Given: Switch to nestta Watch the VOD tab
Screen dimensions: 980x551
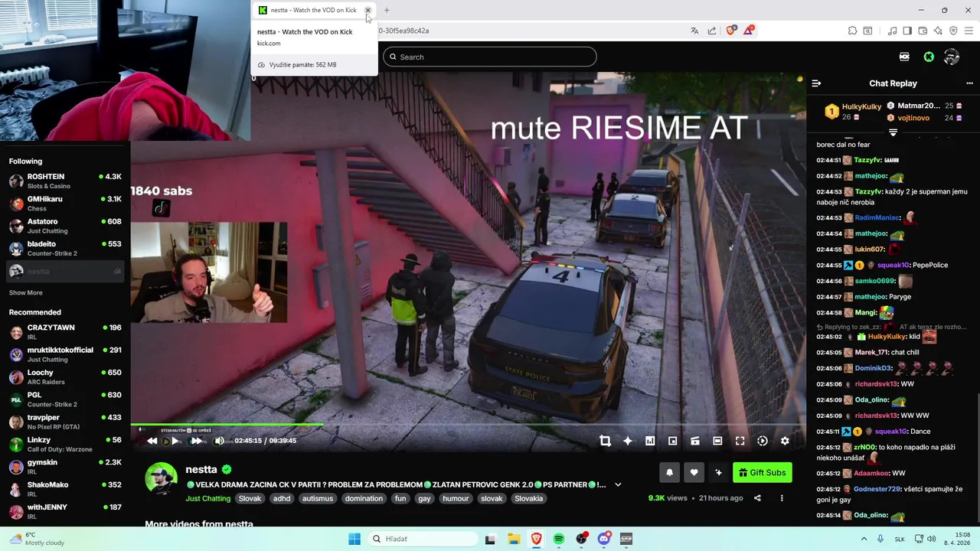Looking at the screenshot, I should 314,10.
